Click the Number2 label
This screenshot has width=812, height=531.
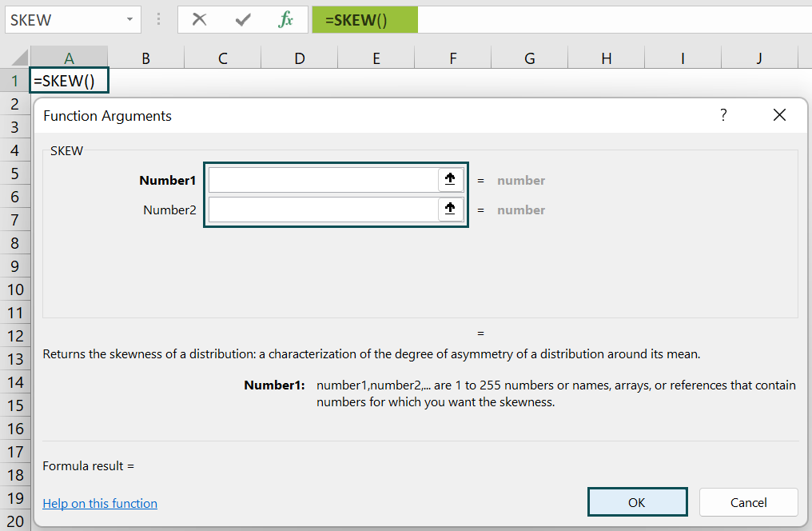169,210
